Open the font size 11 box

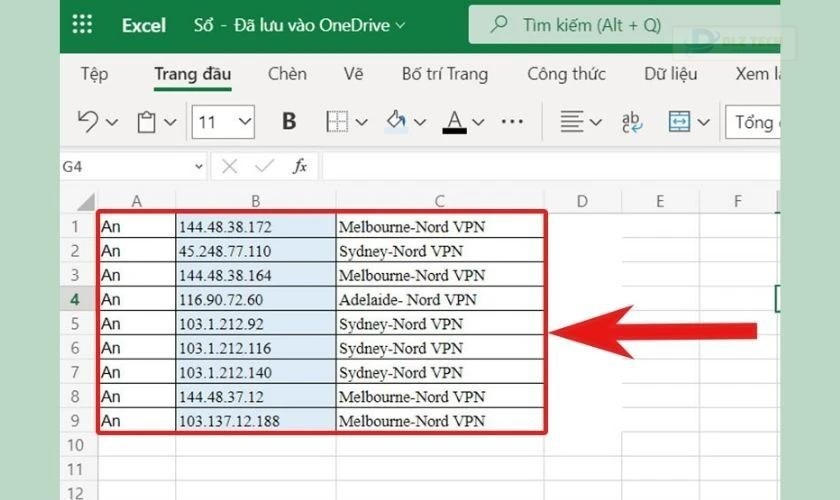pos(223,122)
